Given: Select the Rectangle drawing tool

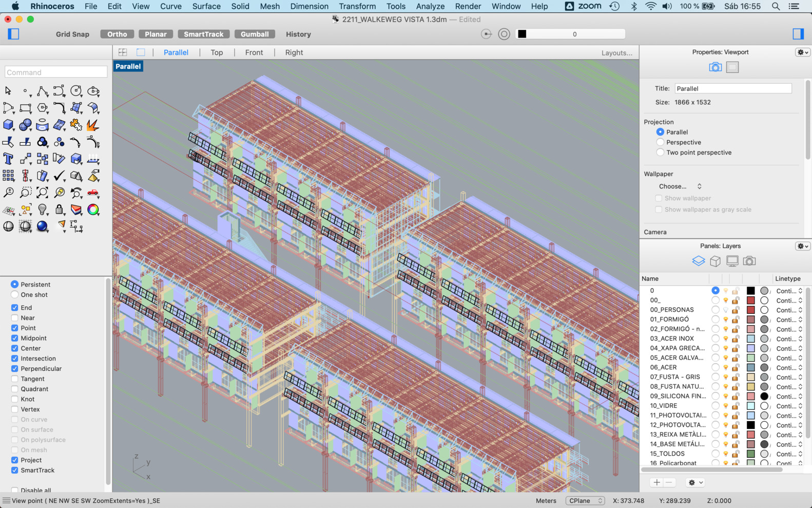Looking at the screenshot, I should pyautogui.click(x=25, y=108).
